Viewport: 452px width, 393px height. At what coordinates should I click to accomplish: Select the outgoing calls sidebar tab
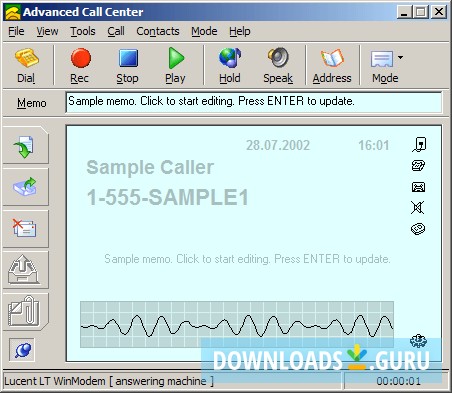coord(25,187)
